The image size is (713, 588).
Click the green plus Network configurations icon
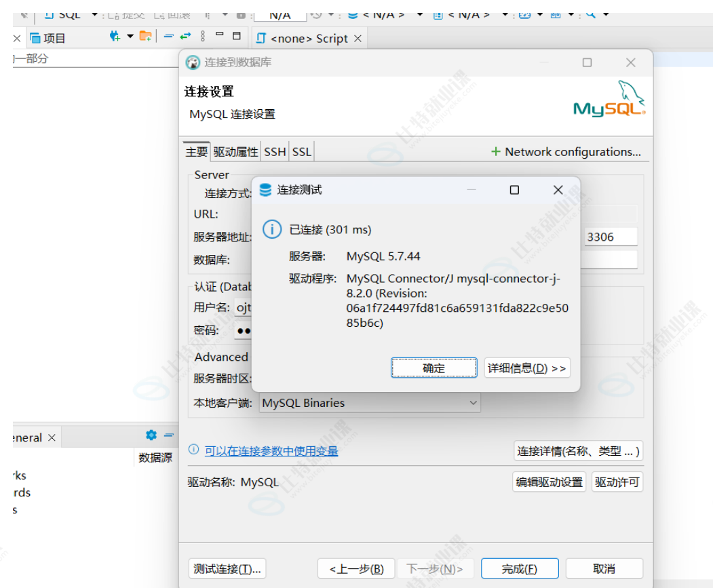[x=496, y=151]
